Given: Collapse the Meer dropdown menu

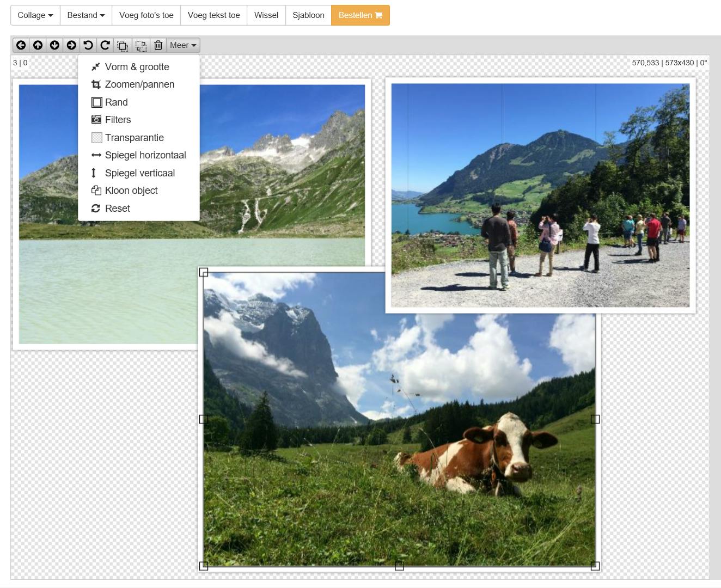Looking at the screenshot, I should (x=183, y=45).
